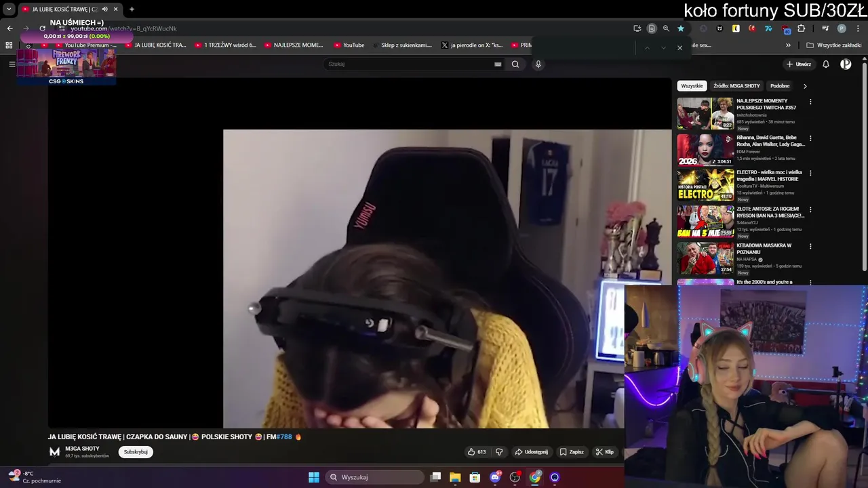
Task: Open the 1 TRZEŹWY wśród 6 bookmark
Action: (x=225, y=45)
